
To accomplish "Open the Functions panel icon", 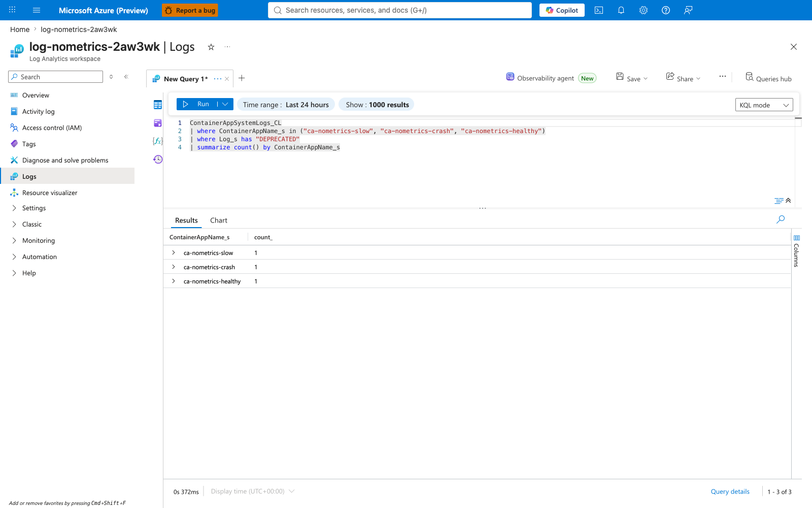I will click(158, 141).
